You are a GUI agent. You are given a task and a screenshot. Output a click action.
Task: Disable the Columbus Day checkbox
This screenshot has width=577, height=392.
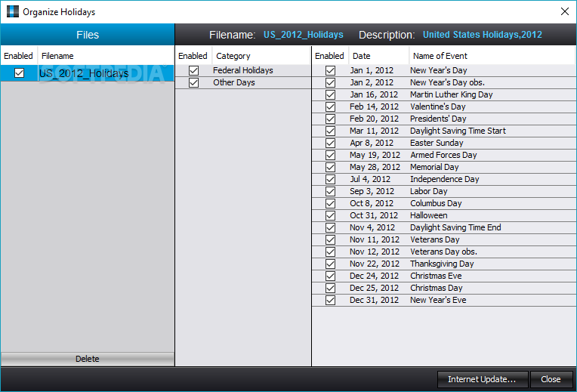(331, 203)
